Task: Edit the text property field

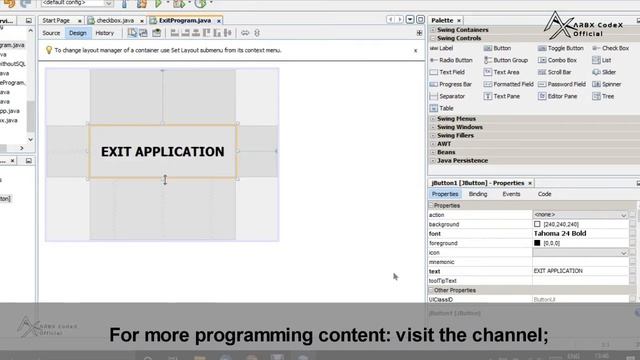Action: pyautogui.click(x=580, y=271)
